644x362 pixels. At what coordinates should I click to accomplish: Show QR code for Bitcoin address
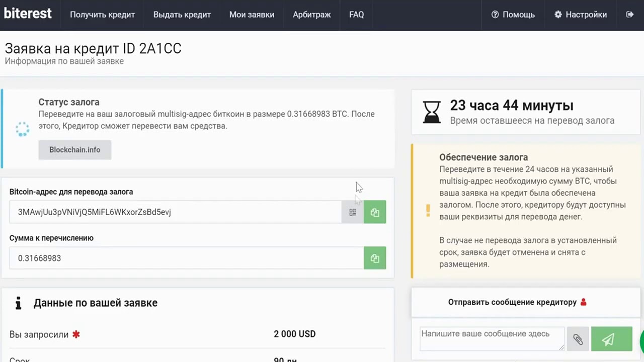click(x=353, y=212)
